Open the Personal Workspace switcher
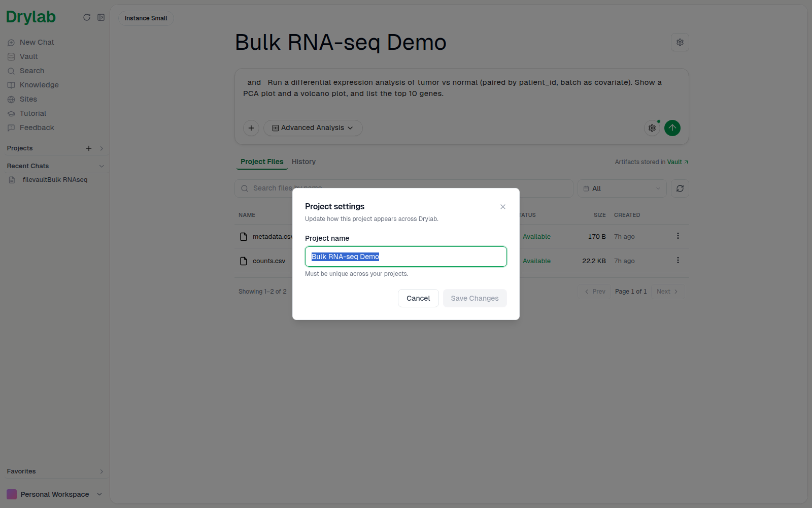This screenshot has height=508, width=812. point(54,494)
